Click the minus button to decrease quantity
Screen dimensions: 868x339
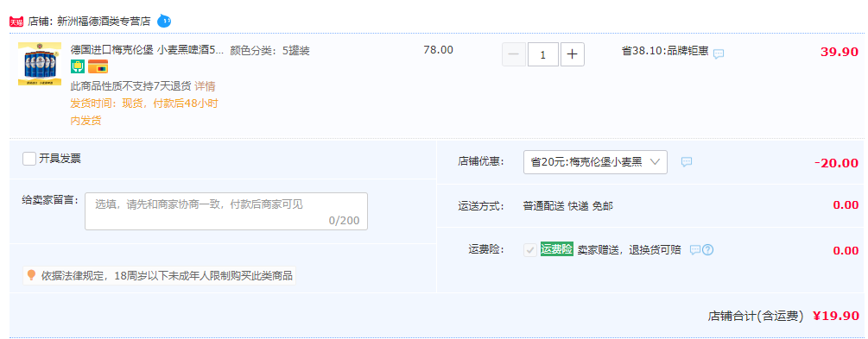[x=514, y=54]
